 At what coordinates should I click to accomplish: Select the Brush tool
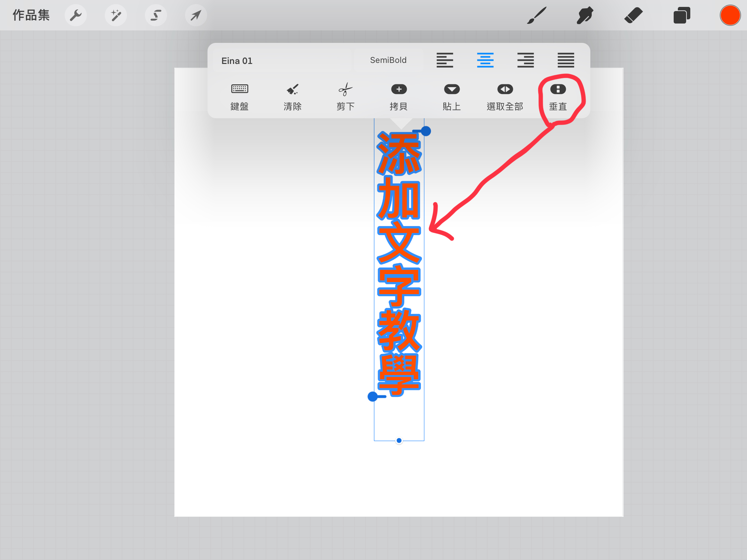(537, 16)
